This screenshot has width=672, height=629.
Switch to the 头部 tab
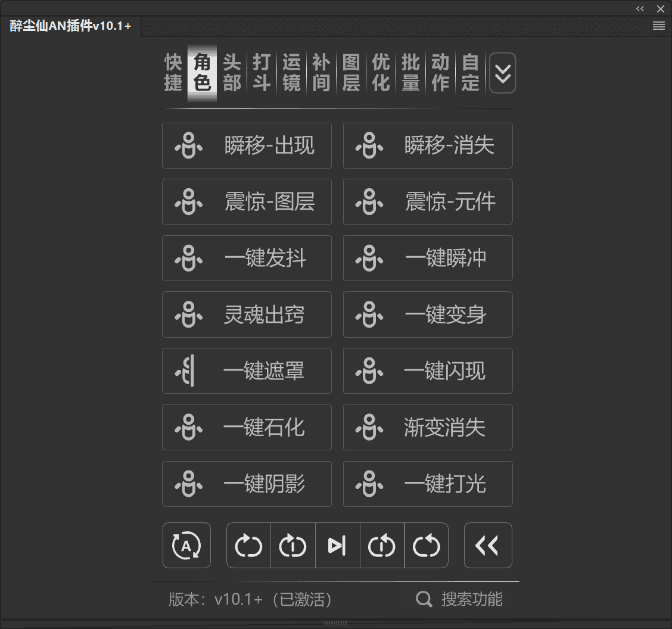232,71
